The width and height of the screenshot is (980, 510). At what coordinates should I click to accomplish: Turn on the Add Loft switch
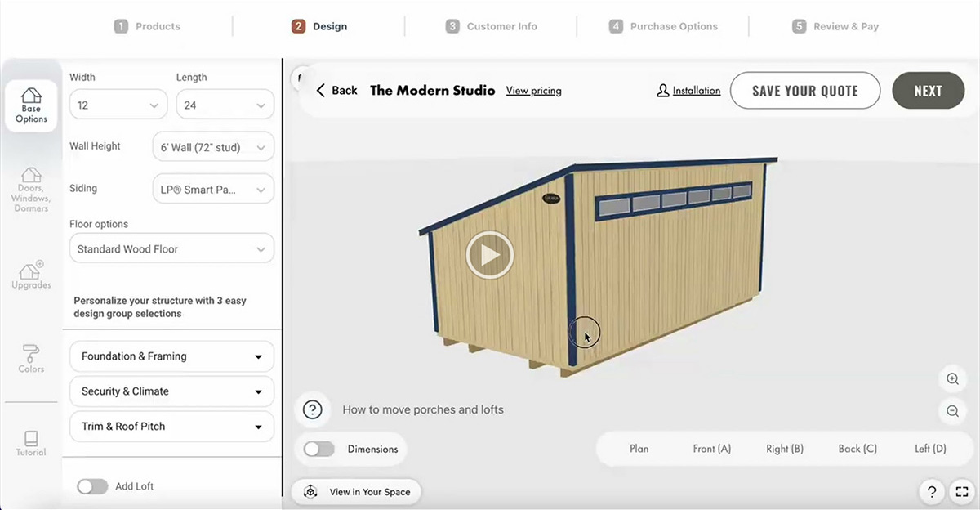tap(92, 486)
